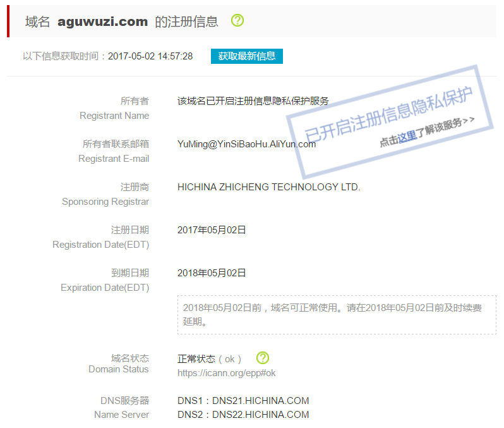This screenshot has width=504, height=428.
Task: Select 正常状态 (ok) domain status text
Action: click(x=209, y=359)
